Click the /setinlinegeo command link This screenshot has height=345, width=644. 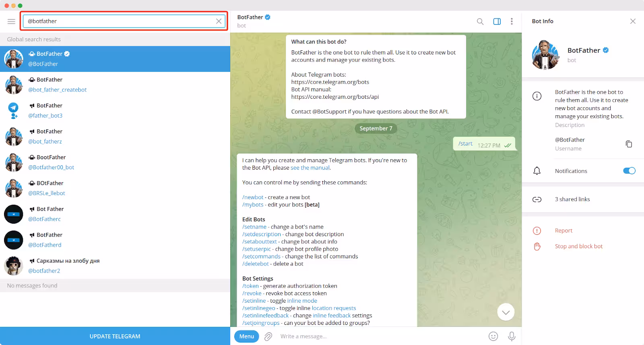click(259, 308)
